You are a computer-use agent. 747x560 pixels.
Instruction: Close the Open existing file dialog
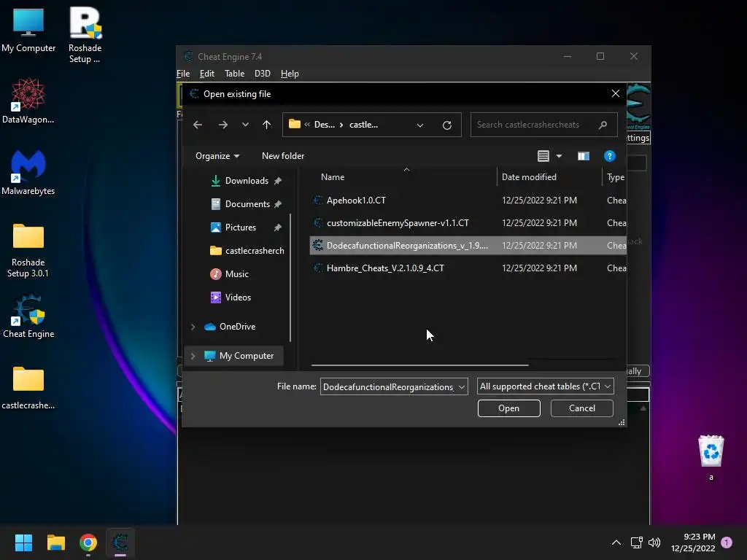616,94
